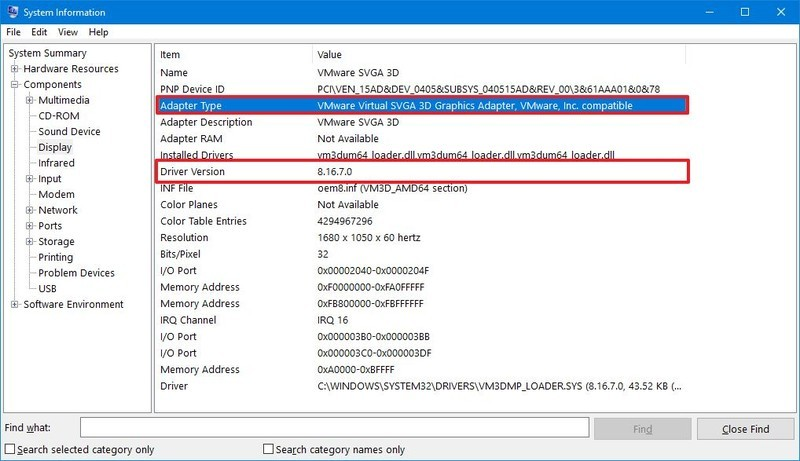Expand the Network branch
Viewport: 800px width, 461px height.
[x=30, y=210]
